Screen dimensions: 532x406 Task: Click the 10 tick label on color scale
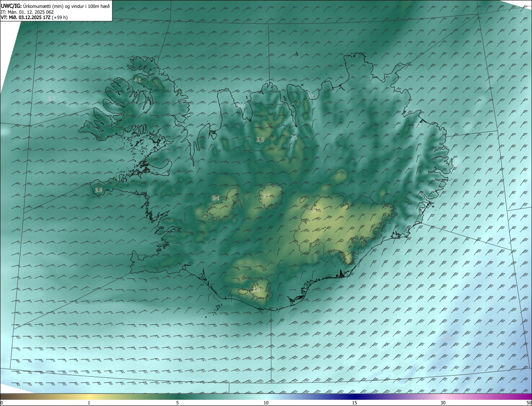click(x=266, y=403)
